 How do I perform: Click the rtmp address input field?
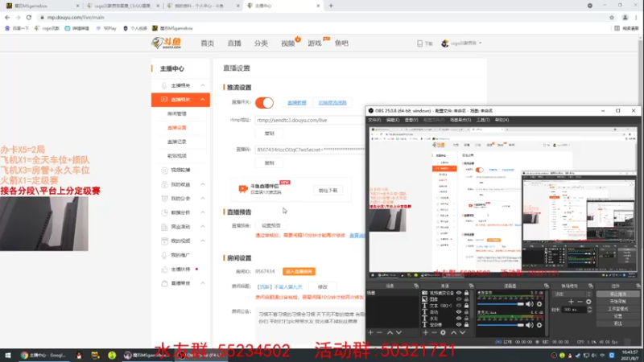[x=310, y=120]
